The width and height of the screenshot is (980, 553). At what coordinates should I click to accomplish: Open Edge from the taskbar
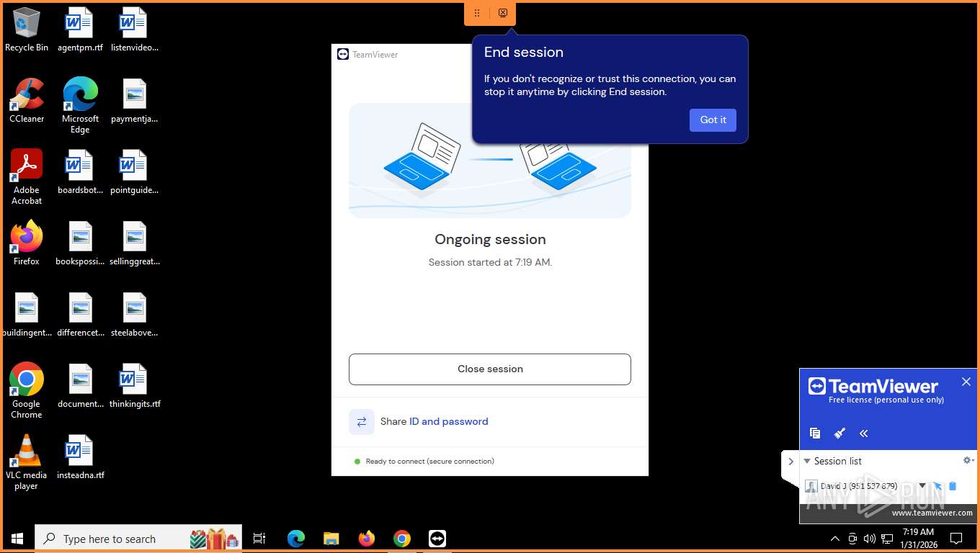[x=296, y=539]
